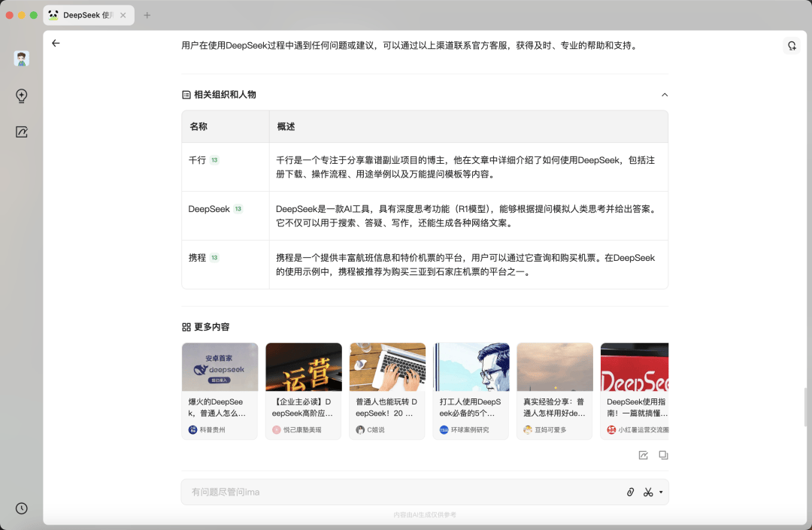Open the 打工人使用DeepSeek必备 card
The image size is (812, 530).
471,391
